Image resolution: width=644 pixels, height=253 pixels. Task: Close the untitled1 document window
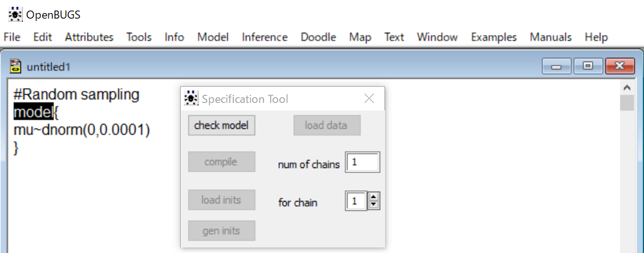coord(620,66)
